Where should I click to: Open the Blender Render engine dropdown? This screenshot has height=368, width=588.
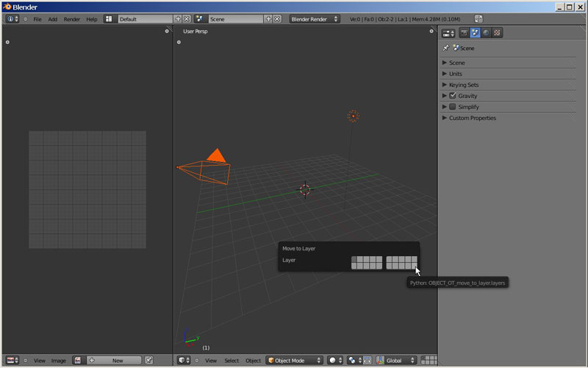(x=314, y=18)
